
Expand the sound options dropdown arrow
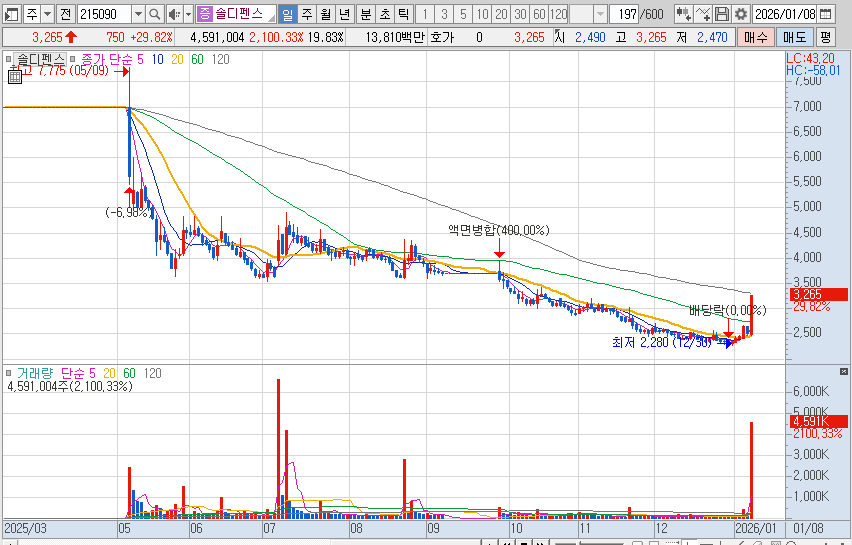click(x=189, y=14)
